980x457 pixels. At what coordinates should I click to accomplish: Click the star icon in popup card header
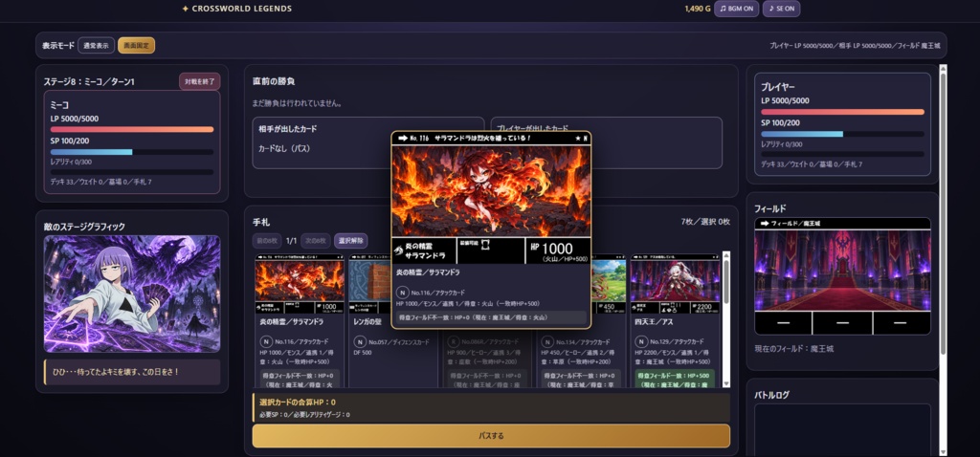tap(577, 138)
